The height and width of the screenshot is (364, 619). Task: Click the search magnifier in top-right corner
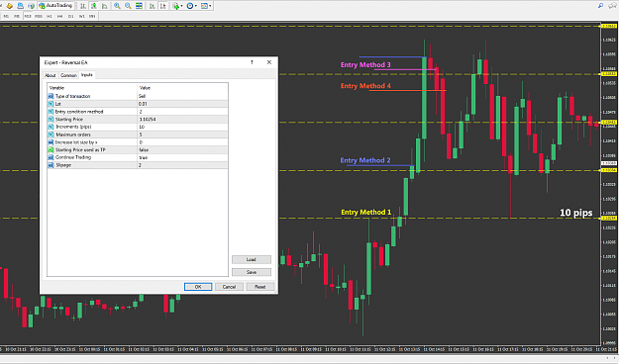click(600, 6)
